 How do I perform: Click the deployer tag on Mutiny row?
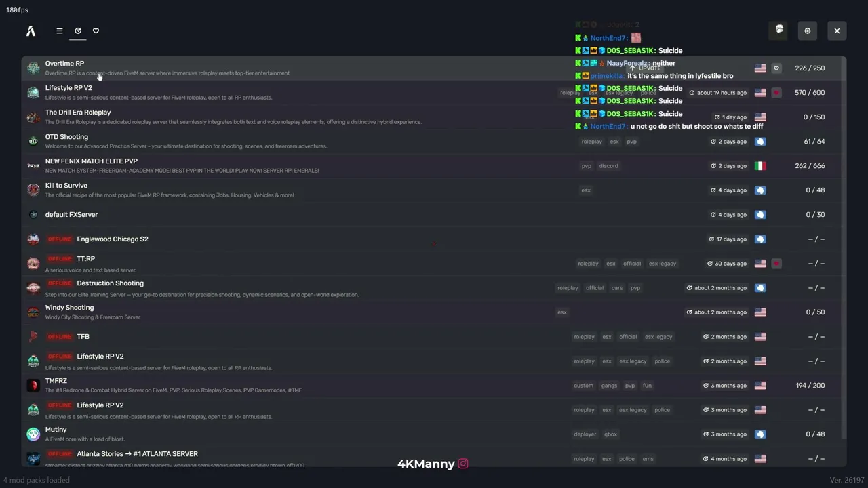[585, 434]
